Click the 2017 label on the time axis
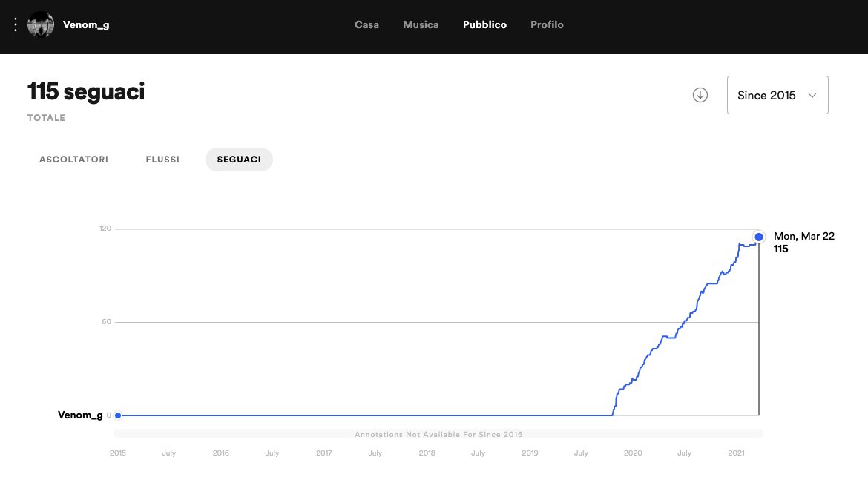868x483 pixels. pyautogui.click(x=324, y=453)
